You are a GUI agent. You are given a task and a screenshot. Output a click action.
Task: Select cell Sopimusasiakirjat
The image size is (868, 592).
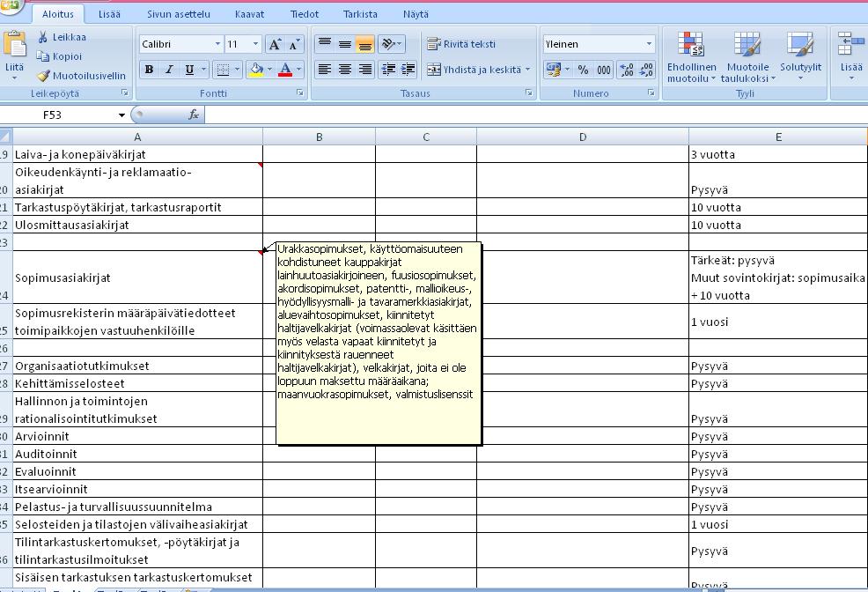137,277
